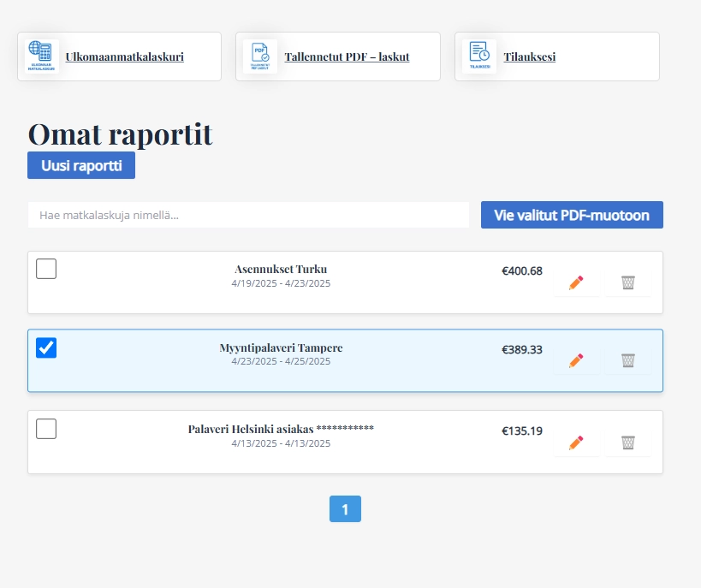Select page 1 in pagination
This screenshot has width=701, height=588.
(x=345, y=509)
